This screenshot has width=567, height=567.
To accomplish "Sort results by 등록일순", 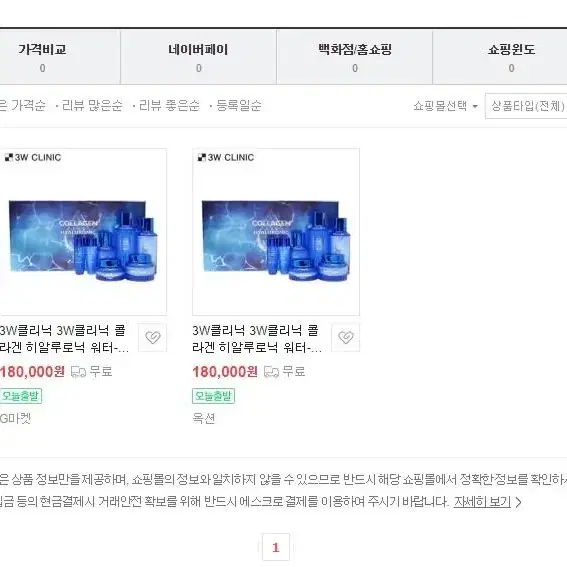I will click(x=238, y=106).
